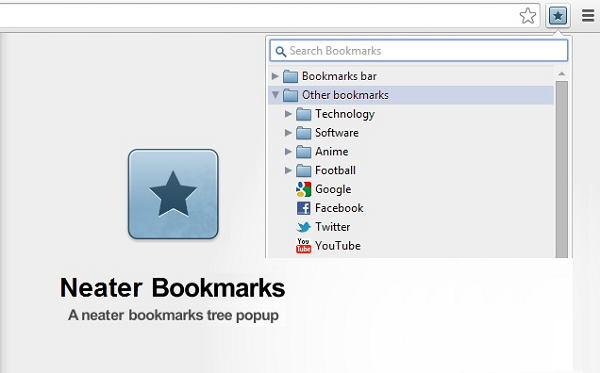Select the Football folder label
Viewport: 600px width, 373px height.
point(335,170)
